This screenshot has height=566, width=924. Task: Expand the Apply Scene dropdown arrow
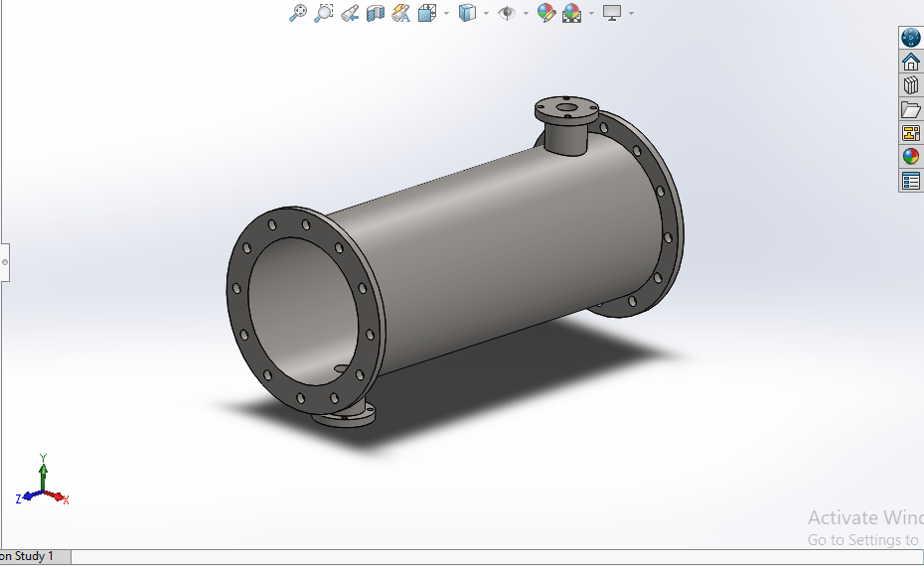click(591, 13)
